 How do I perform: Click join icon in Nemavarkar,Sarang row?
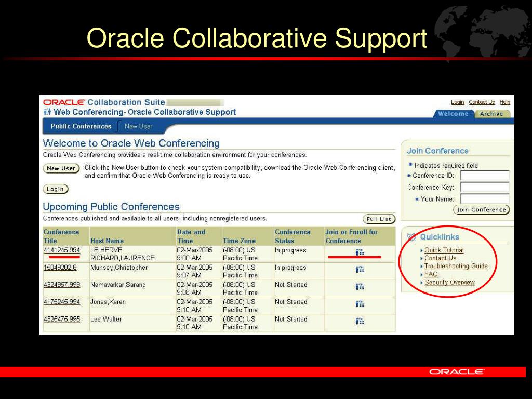(360, 287)
